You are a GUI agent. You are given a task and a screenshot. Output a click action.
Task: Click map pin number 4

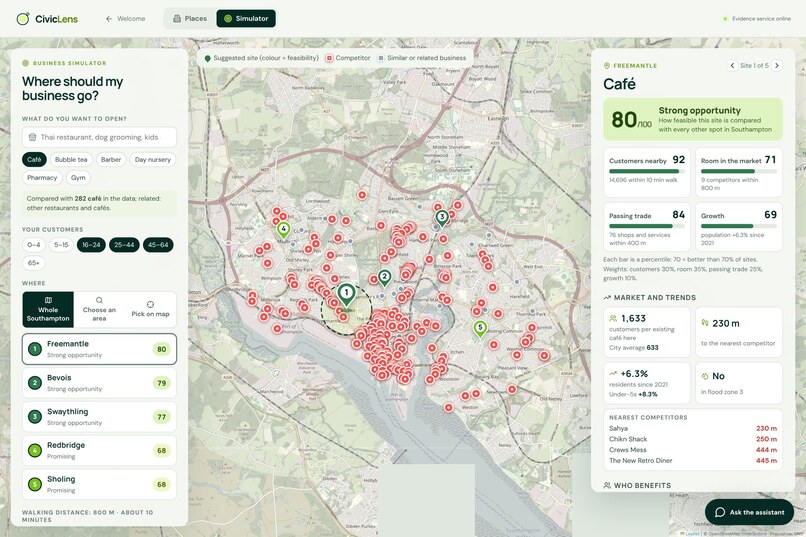tap(283, 230)
